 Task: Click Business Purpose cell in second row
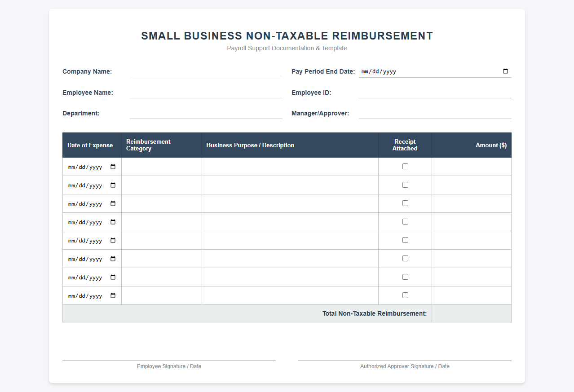[x=290, y=185]
